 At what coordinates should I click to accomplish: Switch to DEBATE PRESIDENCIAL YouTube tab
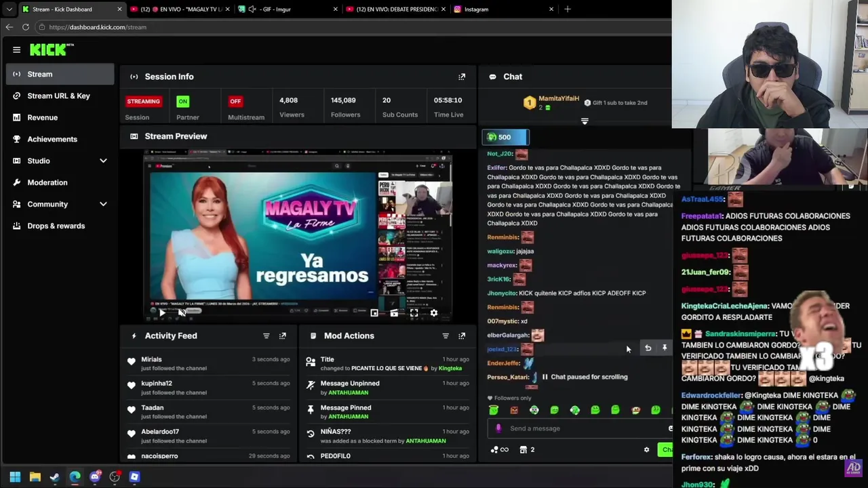point(395,9)
